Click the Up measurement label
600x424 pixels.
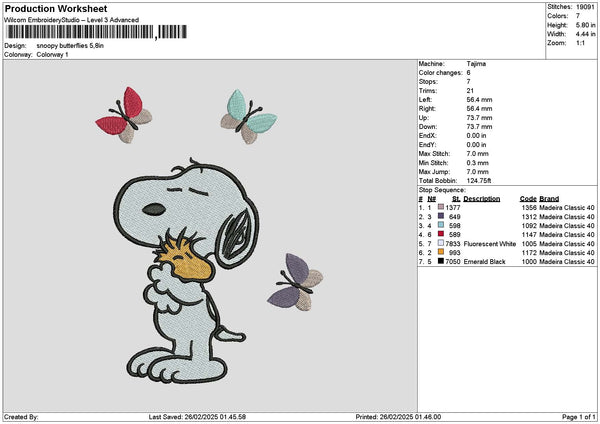[424, 118]
